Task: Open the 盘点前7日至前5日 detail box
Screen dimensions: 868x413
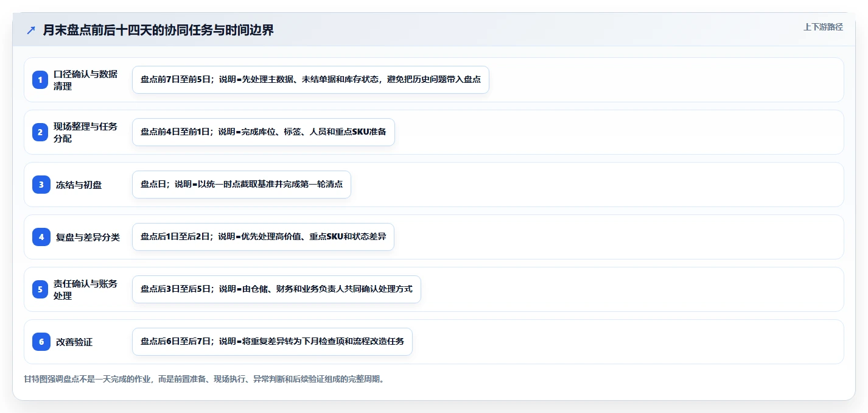Action: tap(310, 80)
